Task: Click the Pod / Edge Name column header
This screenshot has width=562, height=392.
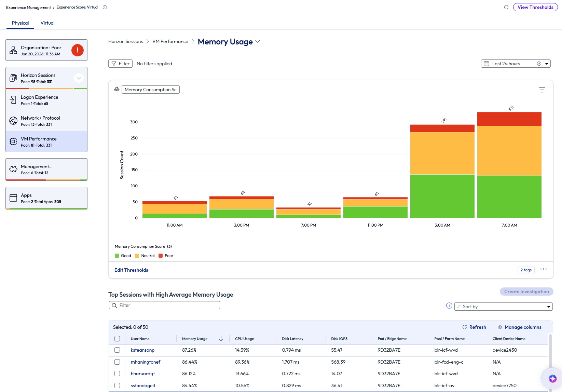Action: pyautogui.click(x=392, y=339)
